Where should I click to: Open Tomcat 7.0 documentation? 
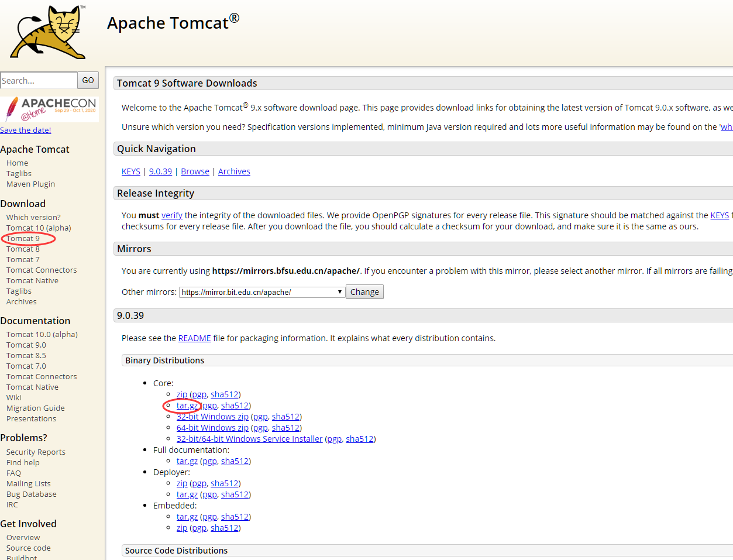26,366
